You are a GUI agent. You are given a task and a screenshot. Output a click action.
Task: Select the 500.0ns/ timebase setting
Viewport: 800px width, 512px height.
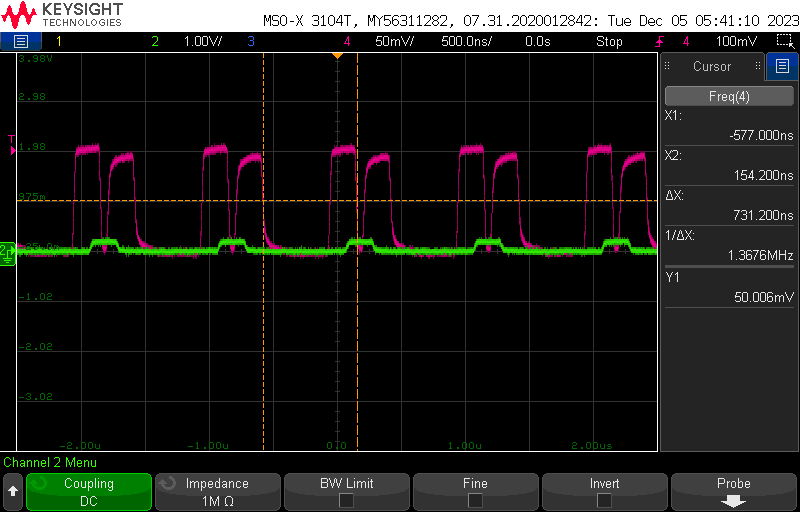[465, 41]
